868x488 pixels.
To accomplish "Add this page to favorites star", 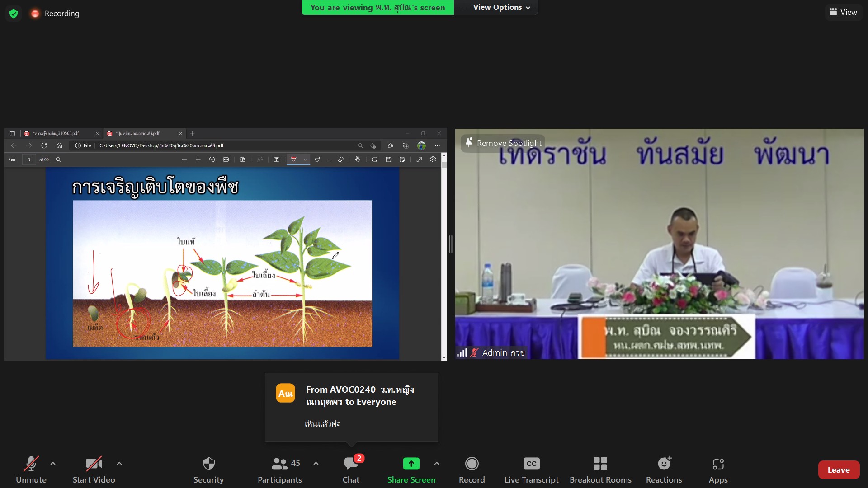I will [x=373, y=145].
